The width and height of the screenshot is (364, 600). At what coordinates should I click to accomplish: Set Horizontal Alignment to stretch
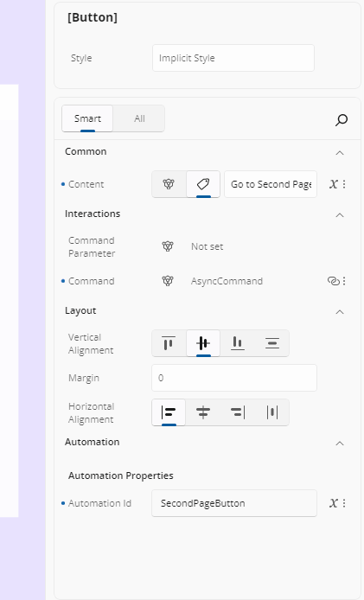(x=272, y=412)
